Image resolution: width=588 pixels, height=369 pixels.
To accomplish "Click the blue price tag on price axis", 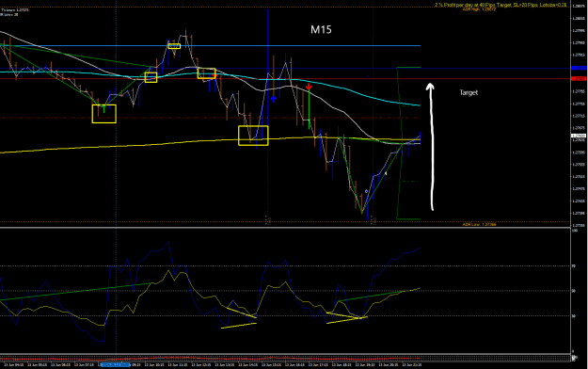I will coord(578,68).
